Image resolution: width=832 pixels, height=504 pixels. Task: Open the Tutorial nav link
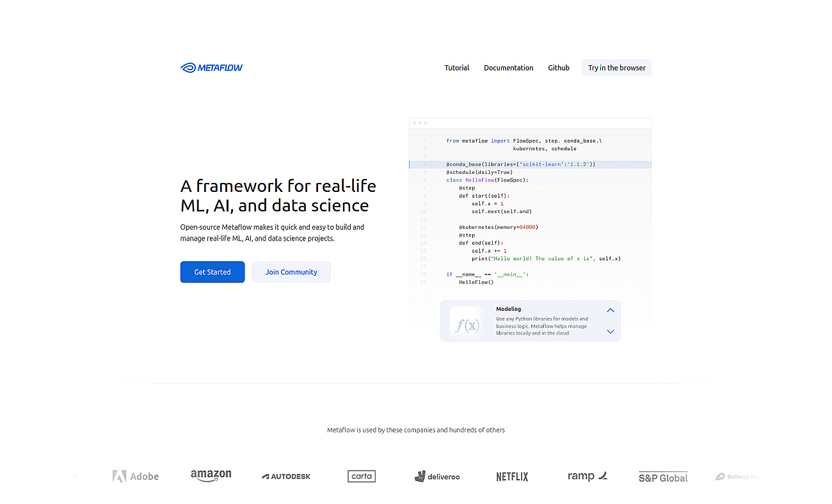[x=457, y=68]
